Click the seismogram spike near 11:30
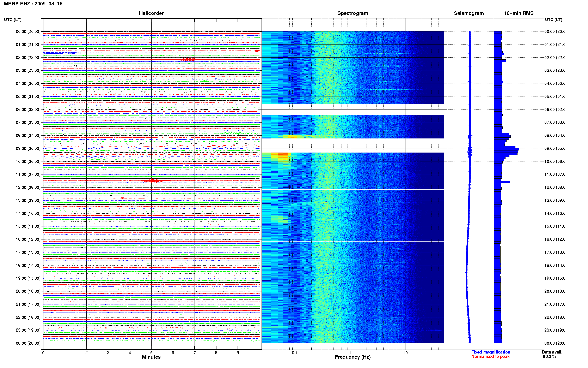 click(470, 182)
